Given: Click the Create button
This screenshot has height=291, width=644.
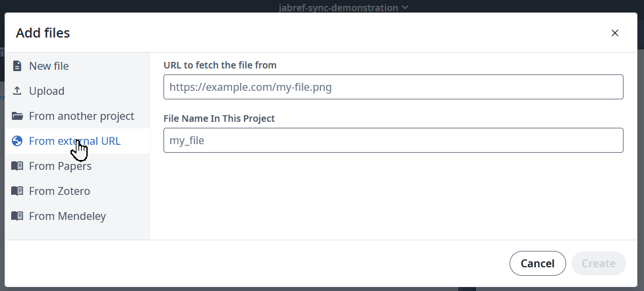Looking at the screenshot, I should [599, 263].
